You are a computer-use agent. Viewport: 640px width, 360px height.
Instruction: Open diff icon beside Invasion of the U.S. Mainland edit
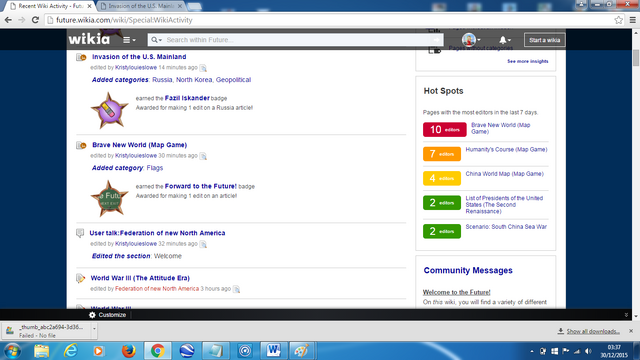click(x=203, y=68)
